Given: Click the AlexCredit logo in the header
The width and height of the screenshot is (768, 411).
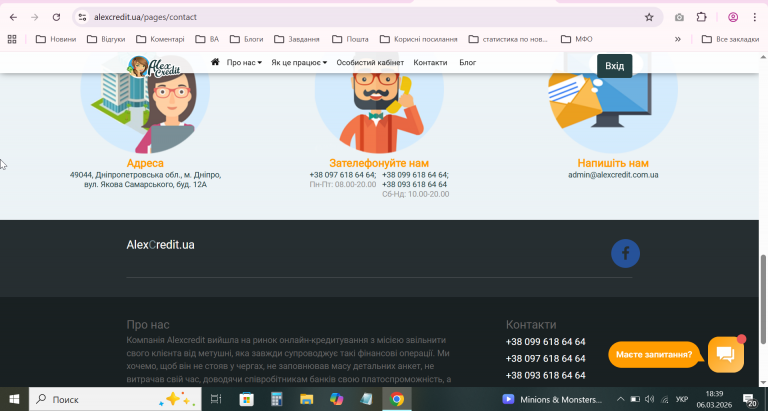Looking at the screenshot, I should 154,67.
